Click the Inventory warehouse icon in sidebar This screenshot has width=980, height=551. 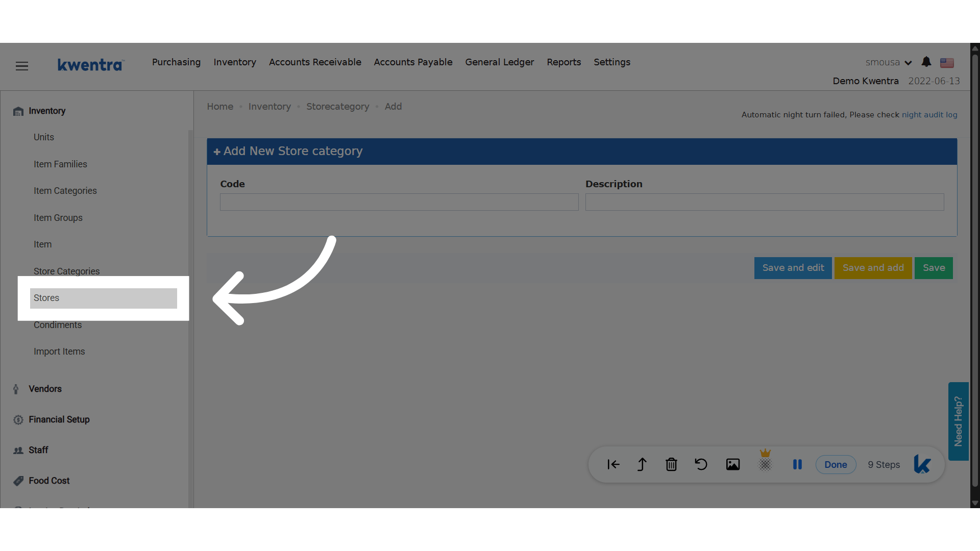click(x=18, y=111)
